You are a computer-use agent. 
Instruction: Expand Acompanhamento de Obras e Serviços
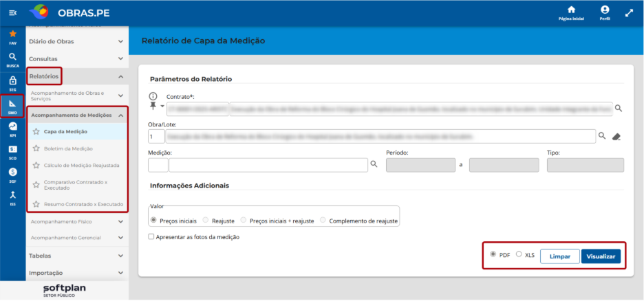pos(77,96)
